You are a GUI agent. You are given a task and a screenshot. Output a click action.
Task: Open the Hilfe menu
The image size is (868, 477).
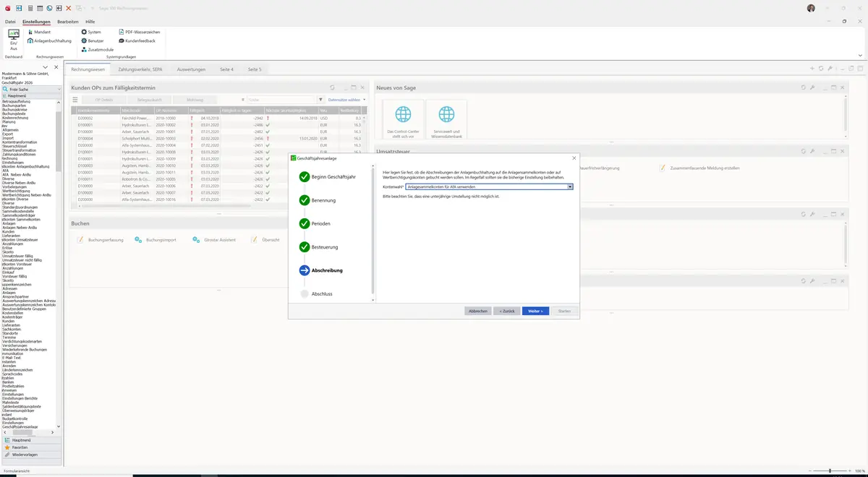[x=90, y=22]
